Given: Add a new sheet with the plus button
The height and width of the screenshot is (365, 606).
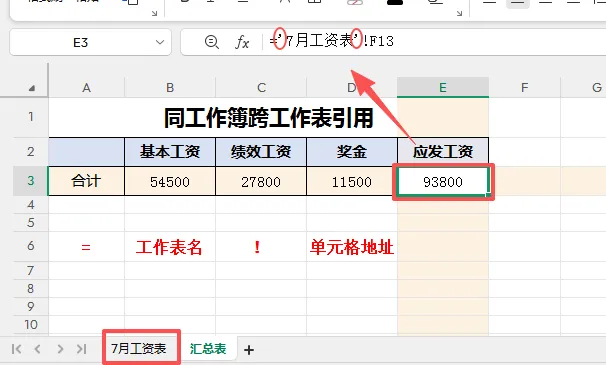Looking at the screenshot, I should [x=249, y=350].
